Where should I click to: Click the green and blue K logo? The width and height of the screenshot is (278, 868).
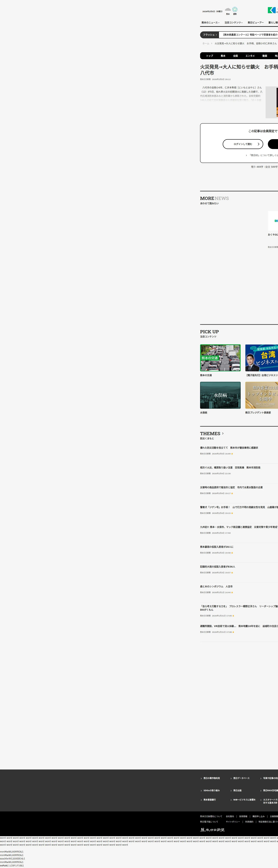tap(272, 10)
